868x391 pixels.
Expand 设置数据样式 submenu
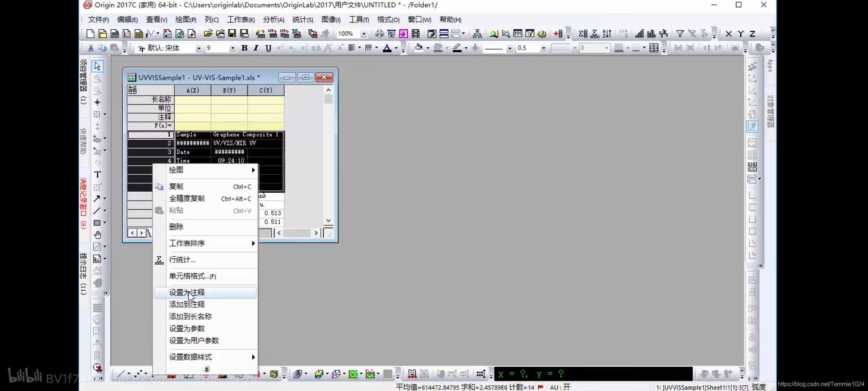[x=191, y=356]
